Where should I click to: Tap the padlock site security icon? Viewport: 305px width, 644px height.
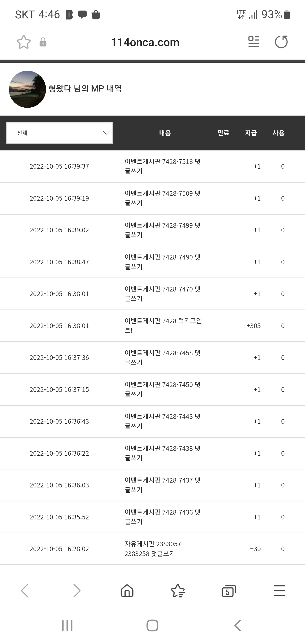[43, 42]
